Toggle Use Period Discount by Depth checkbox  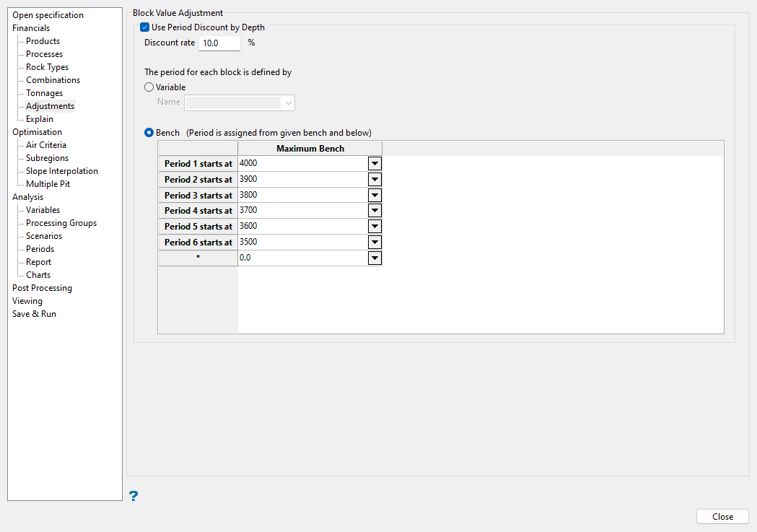coord(145,27)
